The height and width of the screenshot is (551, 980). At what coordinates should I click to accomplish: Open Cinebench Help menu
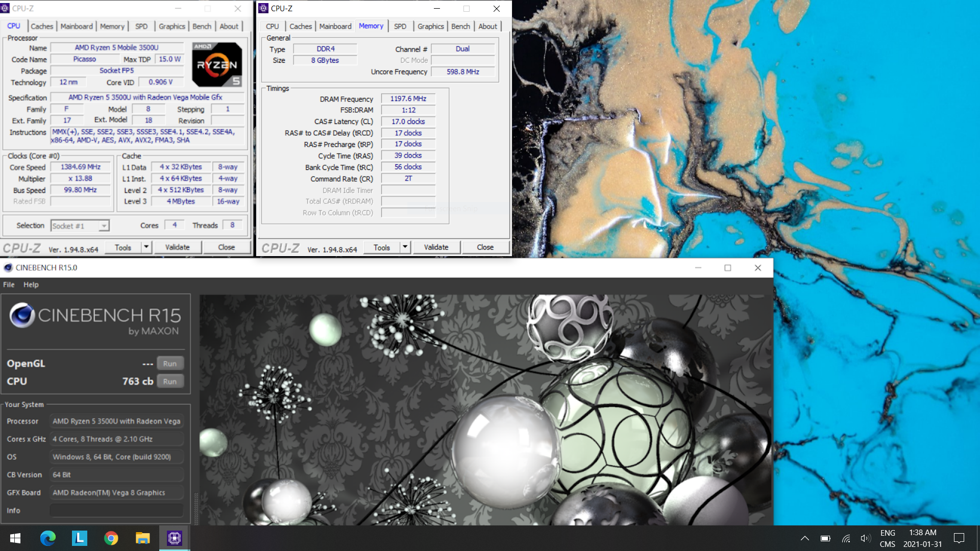pos(31,285)
